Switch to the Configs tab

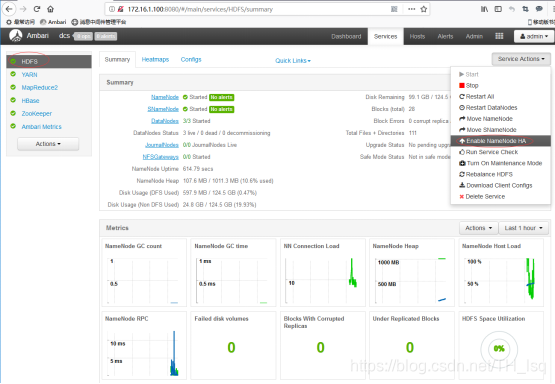click(191, 59)
